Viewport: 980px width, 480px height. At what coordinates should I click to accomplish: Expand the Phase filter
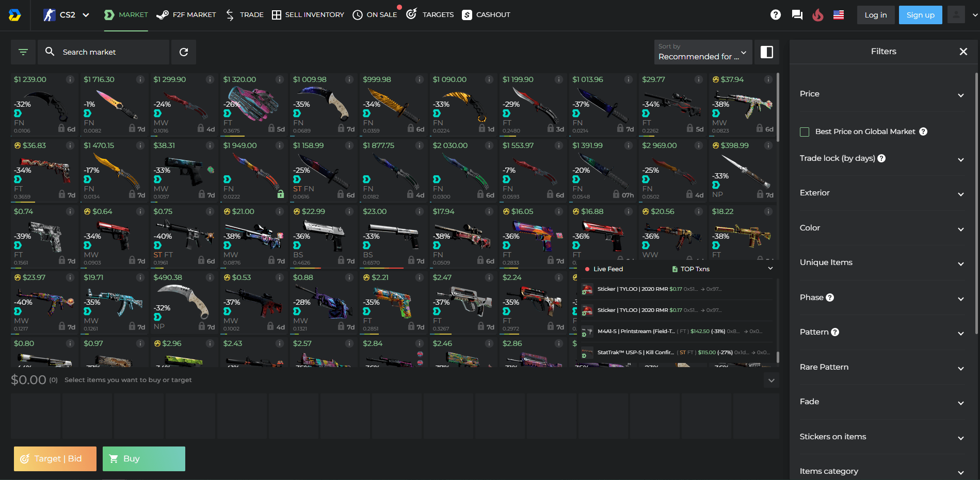coord(882,298)
